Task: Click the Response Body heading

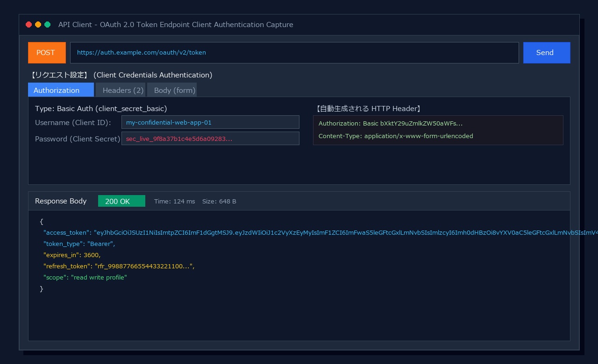Action: click(61, 201)
